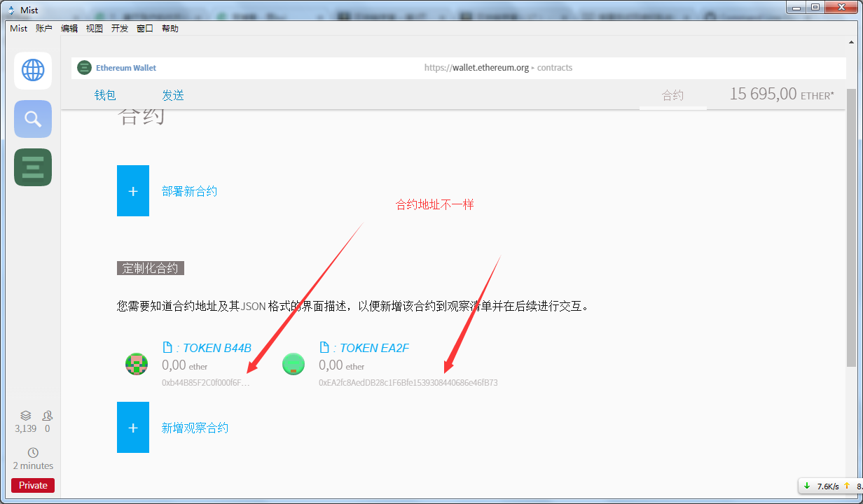Click the 7.6K/s network speed widget

click(829, 486)
